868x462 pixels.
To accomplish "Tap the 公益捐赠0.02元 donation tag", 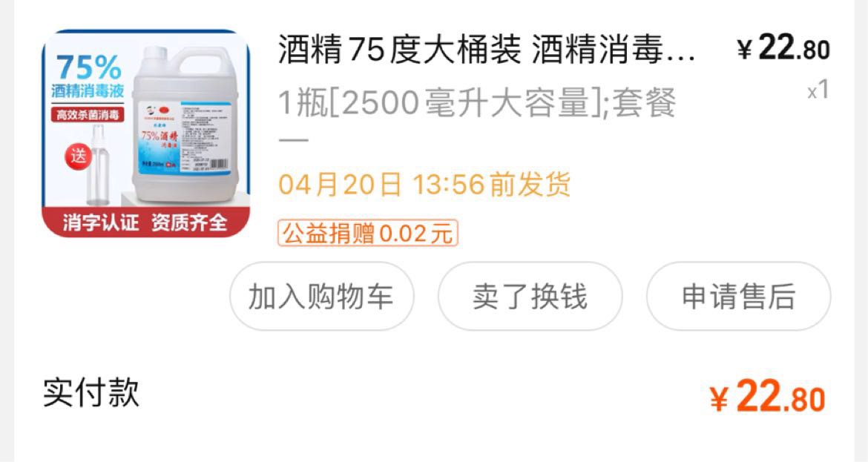I will (367, 233).
